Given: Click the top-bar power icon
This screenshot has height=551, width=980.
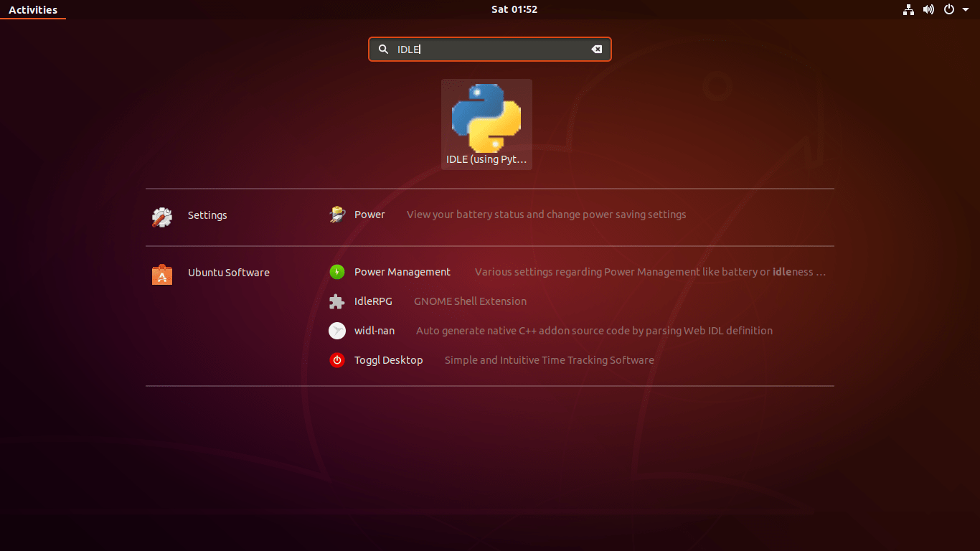Looking at the screenshot, I should [x=949, y=9].
